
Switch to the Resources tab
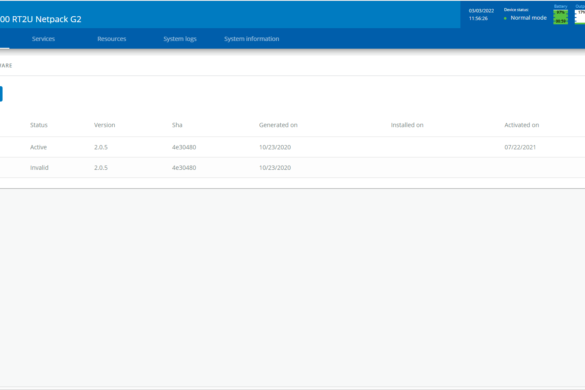click(112, 39)
